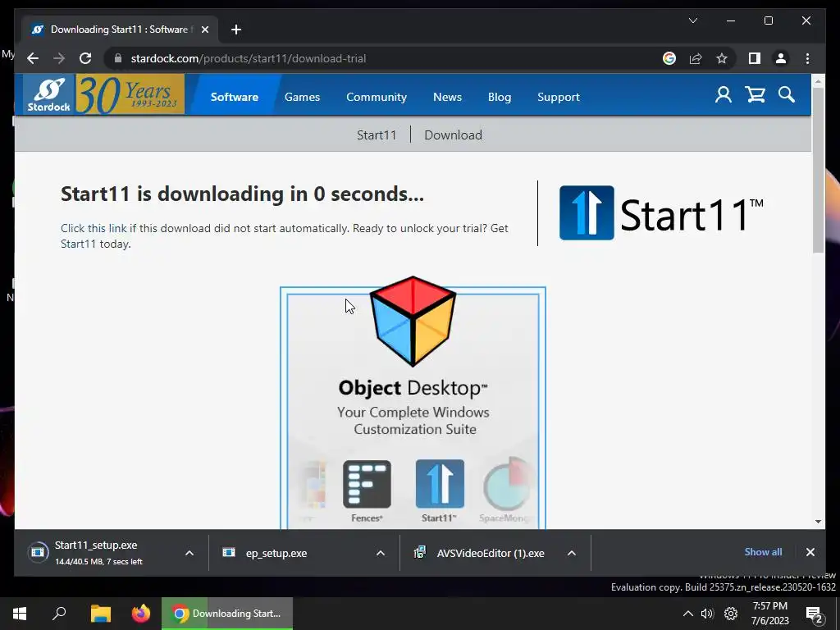Click 'Click this link' download link
Screen dimensions: 840x630
[x=94, y=228]
